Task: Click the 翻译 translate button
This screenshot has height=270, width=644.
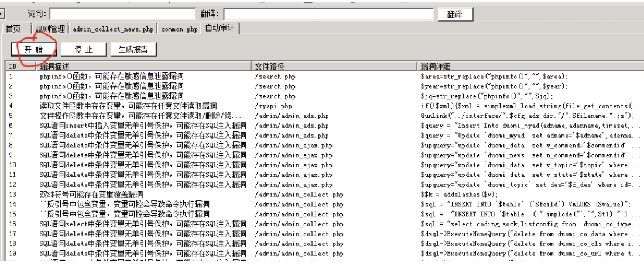Action: click(x=455, y=14)
